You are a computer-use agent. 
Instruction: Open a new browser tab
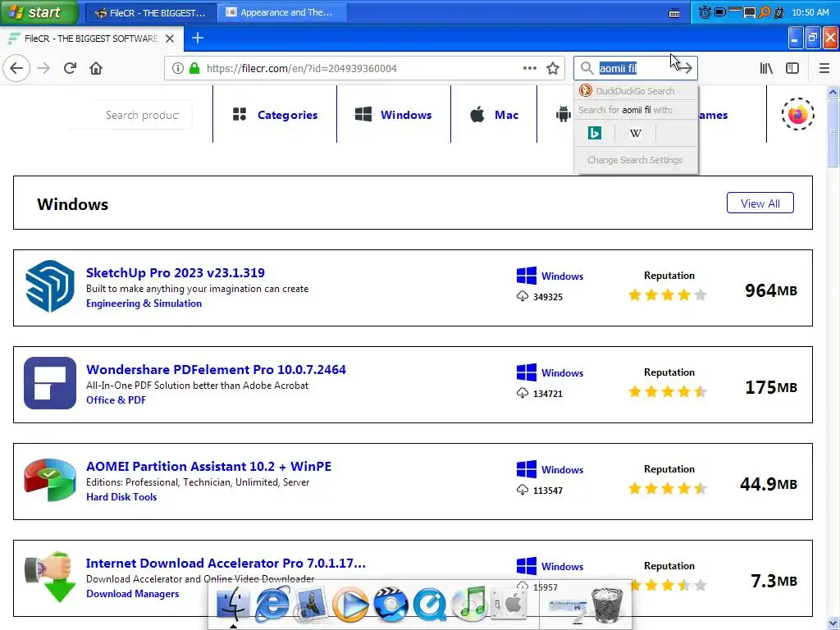(198, 38)
